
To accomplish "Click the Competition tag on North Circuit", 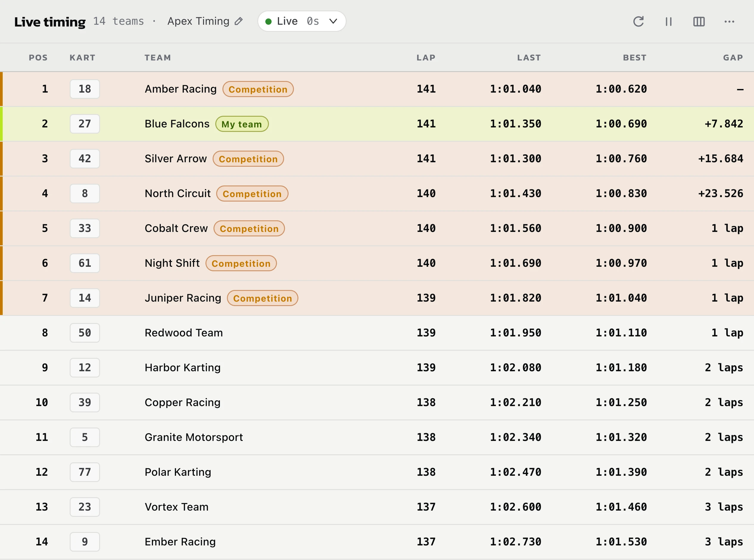I will 252,194.
